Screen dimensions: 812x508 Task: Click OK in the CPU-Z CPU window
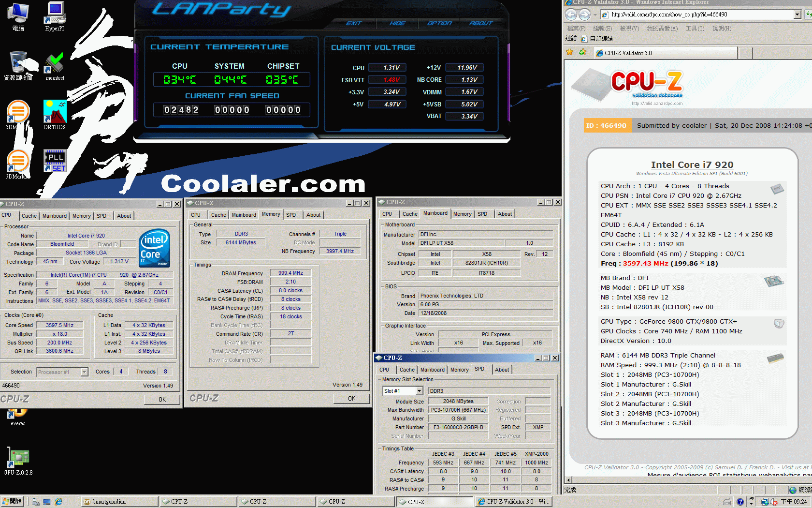coord(162,400)
